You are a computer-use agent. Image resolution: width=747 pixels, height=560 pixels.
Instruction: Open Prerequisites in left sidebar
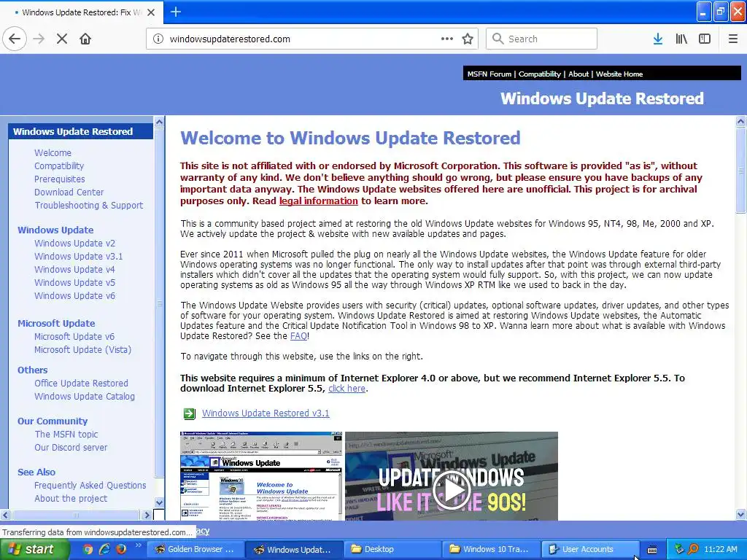(x=60, y=179)
